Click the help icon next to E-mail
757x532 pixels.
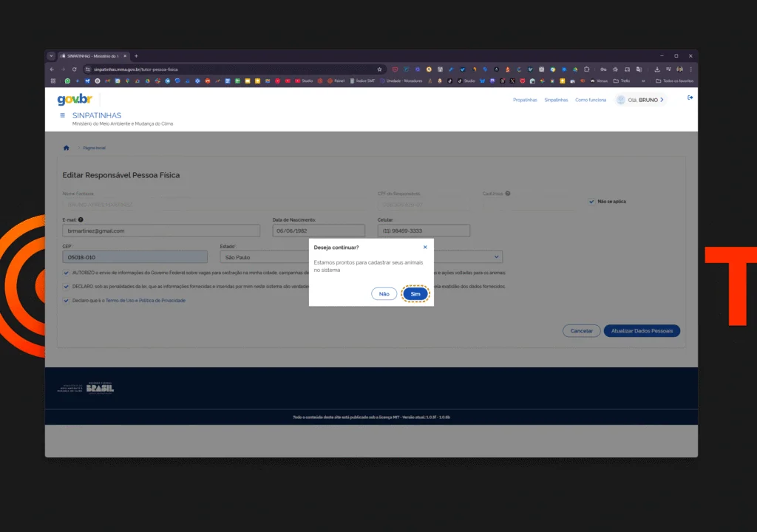(x=81, y=219)
